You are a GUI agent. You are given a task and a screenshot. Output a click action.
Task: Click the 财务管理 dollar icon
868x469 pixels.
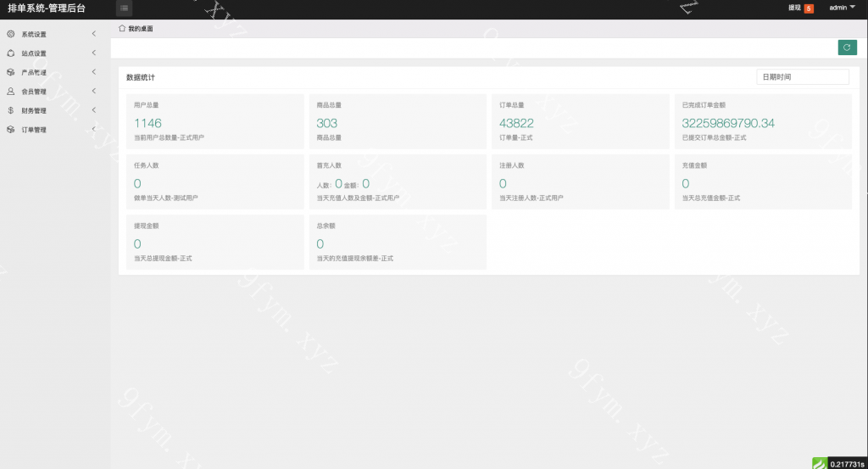click(x=10, y=110)
